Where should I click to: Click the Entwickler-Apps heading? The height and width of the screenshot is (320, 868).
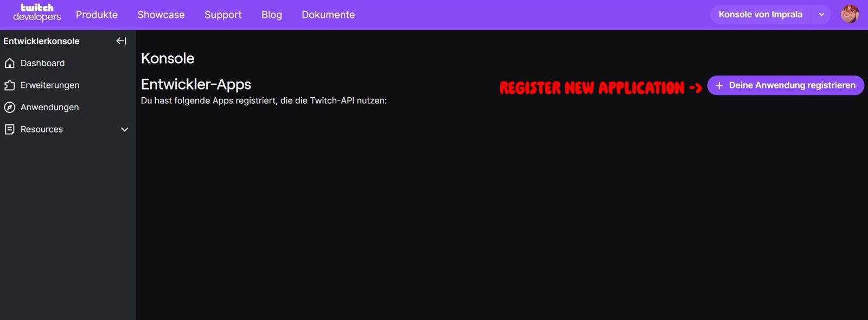coord(196,84)
